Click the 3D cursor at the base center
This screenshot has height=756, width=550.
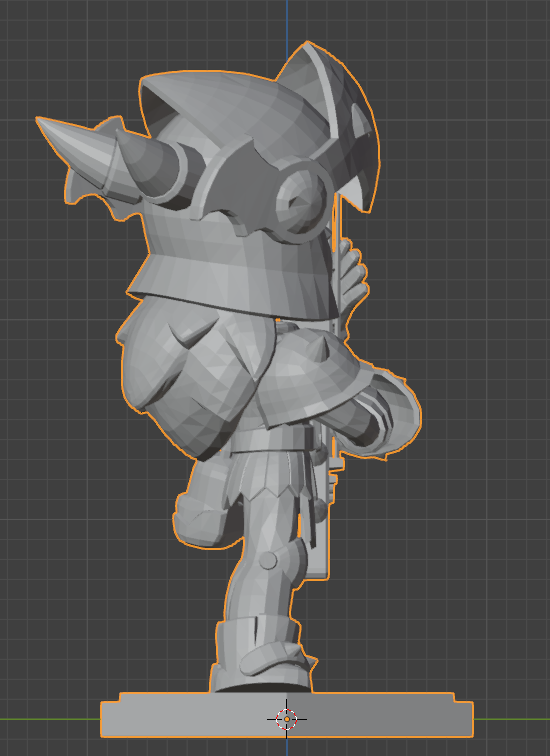click(x=287, y=719)
